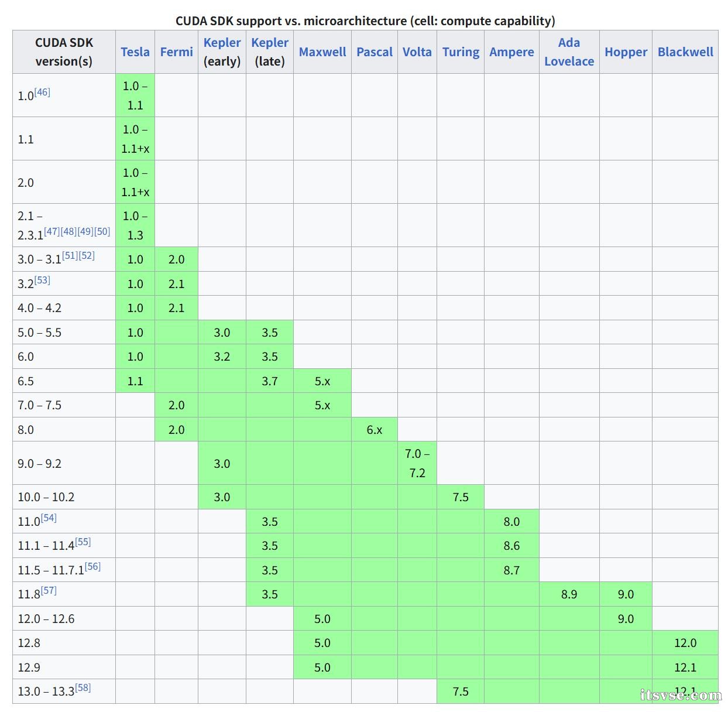This screenshot has height=712, width=728.
Task: Click the Kepler (early) header link
Action: pyautogui.click(x=222, y=43)
